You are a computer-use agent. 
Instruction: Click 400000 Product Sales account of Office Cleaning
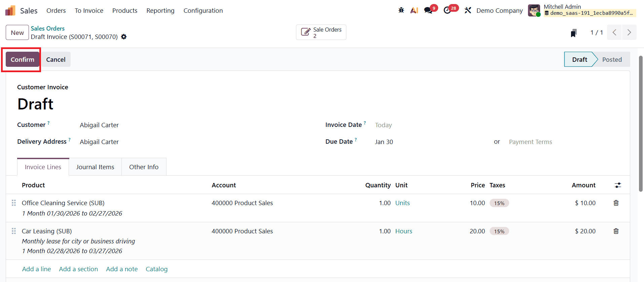242,203
